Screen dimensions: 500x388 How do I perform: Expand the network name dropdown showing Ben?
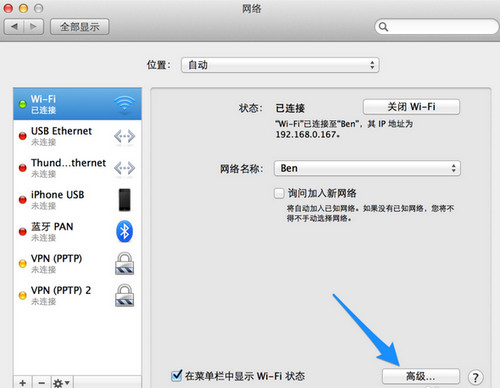coord(367,168)
